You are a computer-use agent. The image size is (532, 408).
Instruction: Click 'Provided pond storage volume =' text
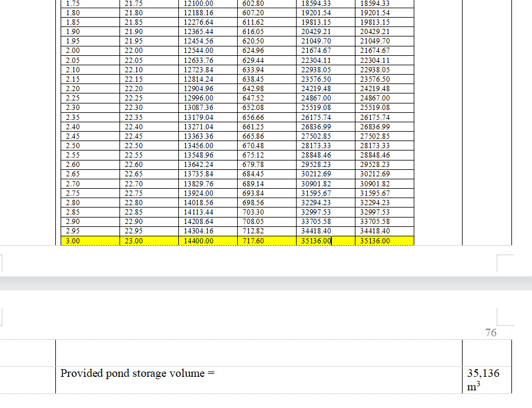pyautogui.click(x=137, y=373)
